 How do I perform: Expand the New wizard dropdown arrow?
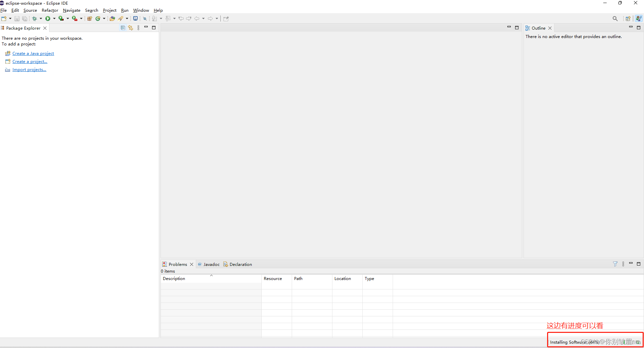[x=10, y=19]
